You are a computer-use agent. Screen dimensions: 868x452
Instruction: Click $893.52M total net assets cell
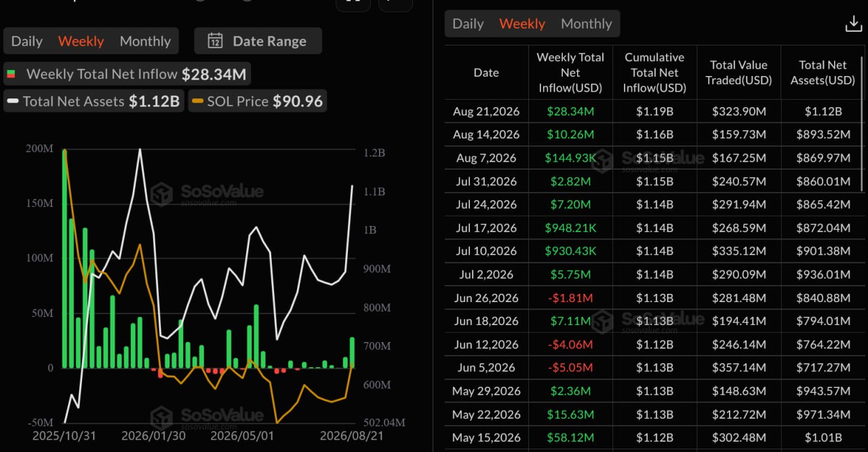(823, 134)
